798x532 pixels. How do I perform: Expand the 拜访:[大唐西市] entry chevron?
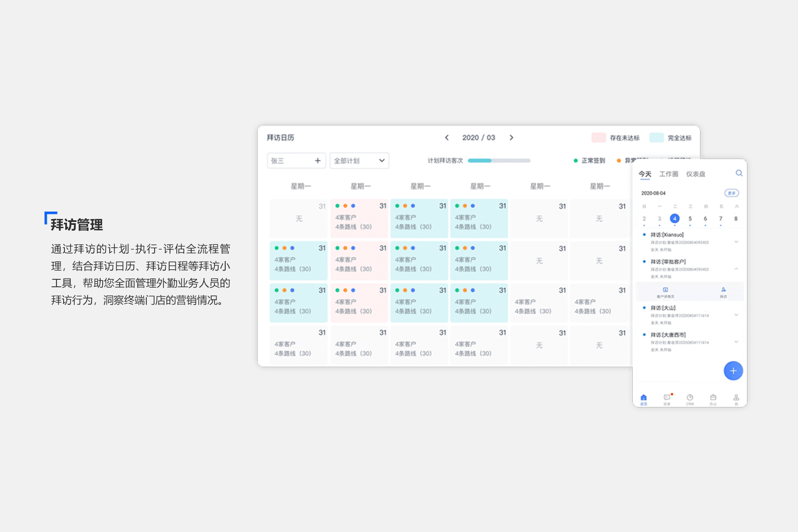click(736, 342)
